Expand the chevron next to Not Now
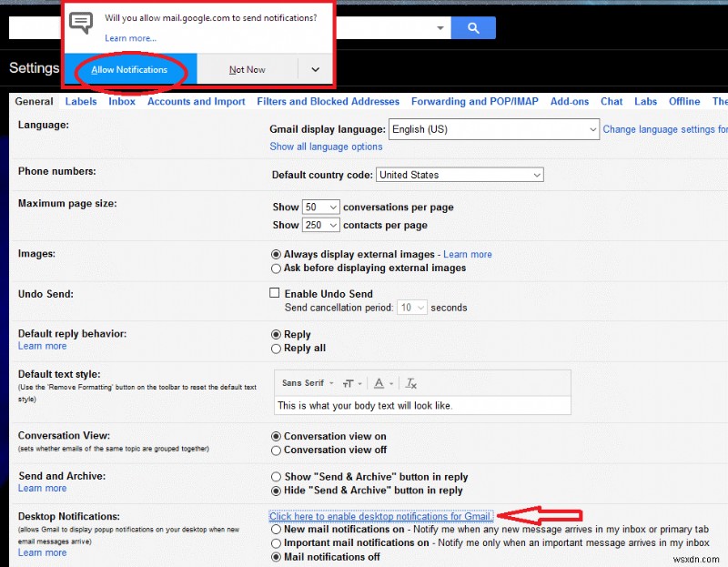 [x=314, y=67]
